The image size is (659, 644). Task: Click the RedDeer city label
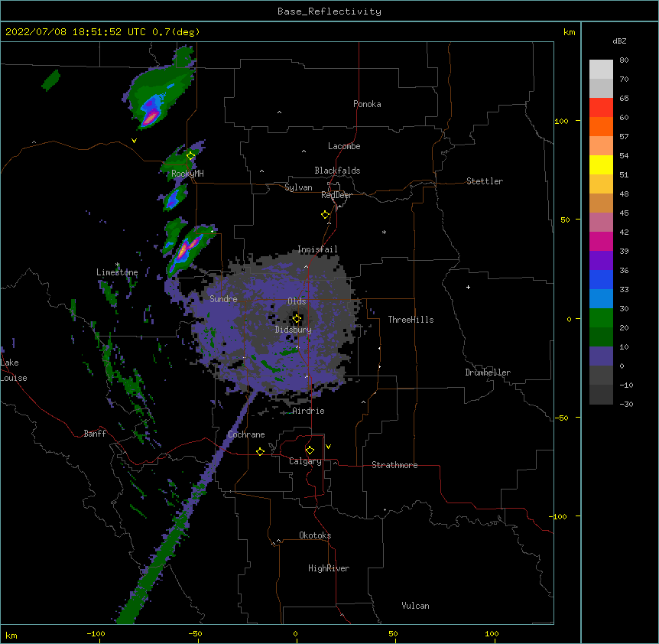[336, 195]
